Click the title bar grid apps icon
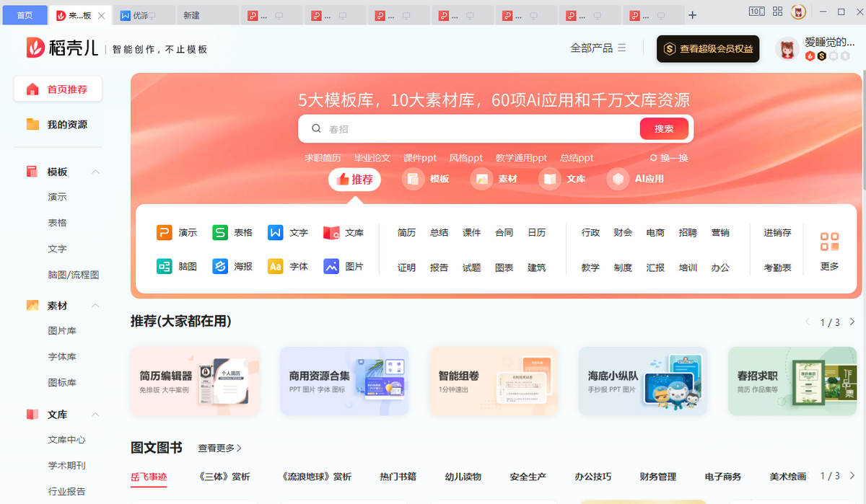Image resolution: width=866 pixels, height=504 pixels. (x=777, y=12)
